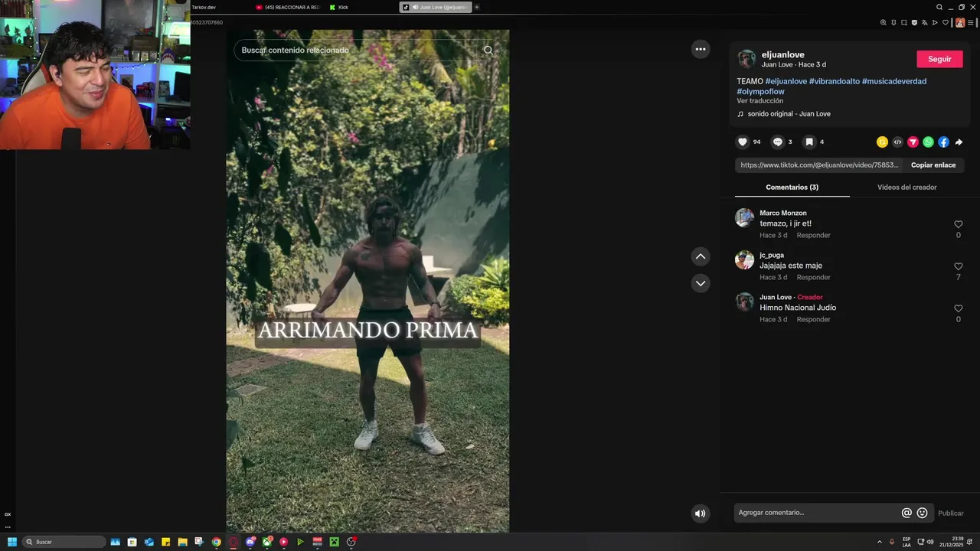This screenshot has height=551, width=980.
Task: Like jc_puga's comment
Action: pos(958,266)
